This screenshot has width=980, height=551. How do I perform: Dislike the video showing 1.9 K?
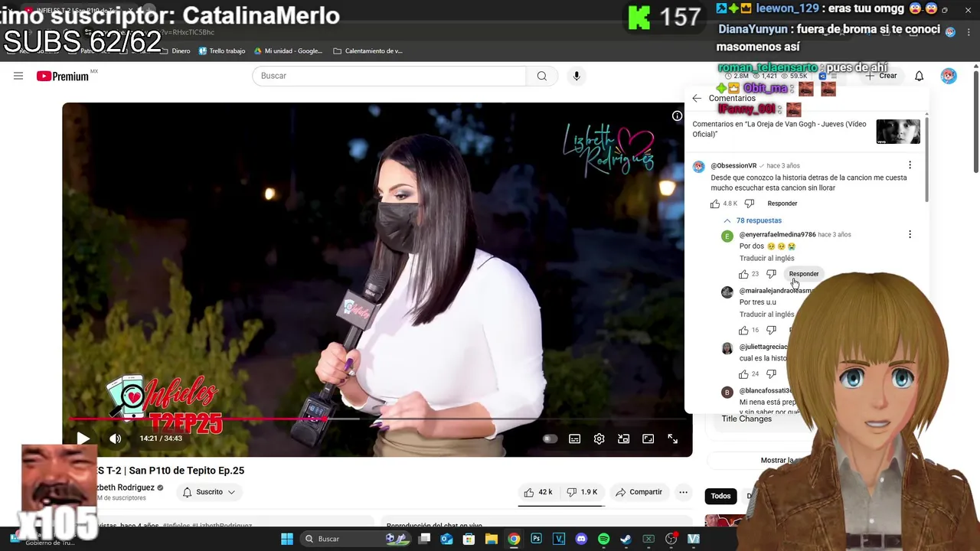[582, 492]
